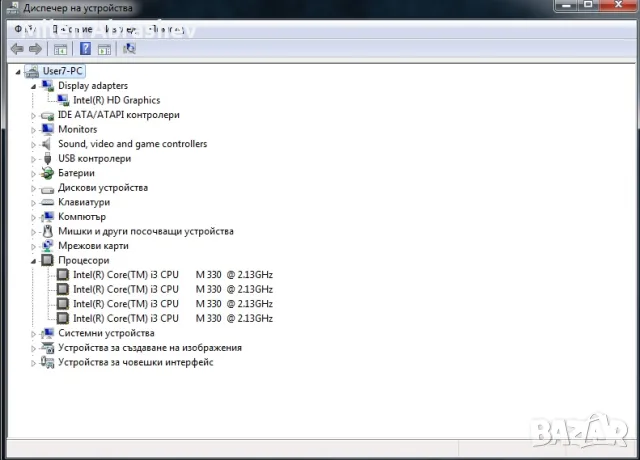The image size is (640, 460).
Task: Expand the Мрежови карти node
Action: [33, 247]
